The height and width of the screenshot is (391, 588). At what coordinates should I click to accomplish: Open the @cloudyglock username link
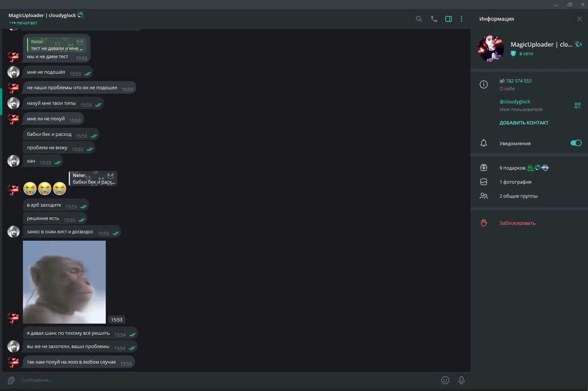[x=515, y=101]
